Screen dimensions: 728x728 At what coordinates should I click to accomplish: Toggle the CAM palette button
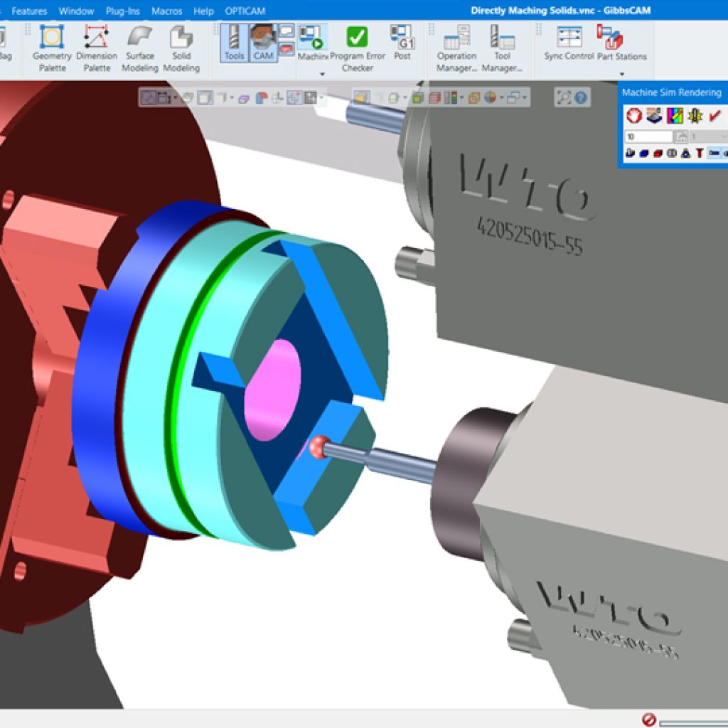[263, 43]
